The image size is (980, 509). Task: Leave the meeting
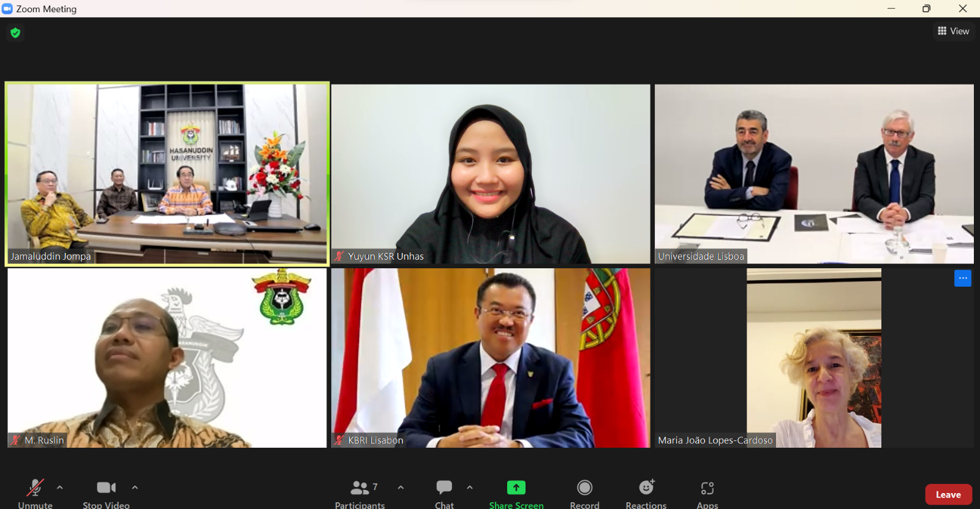click(x=948, y=494)
